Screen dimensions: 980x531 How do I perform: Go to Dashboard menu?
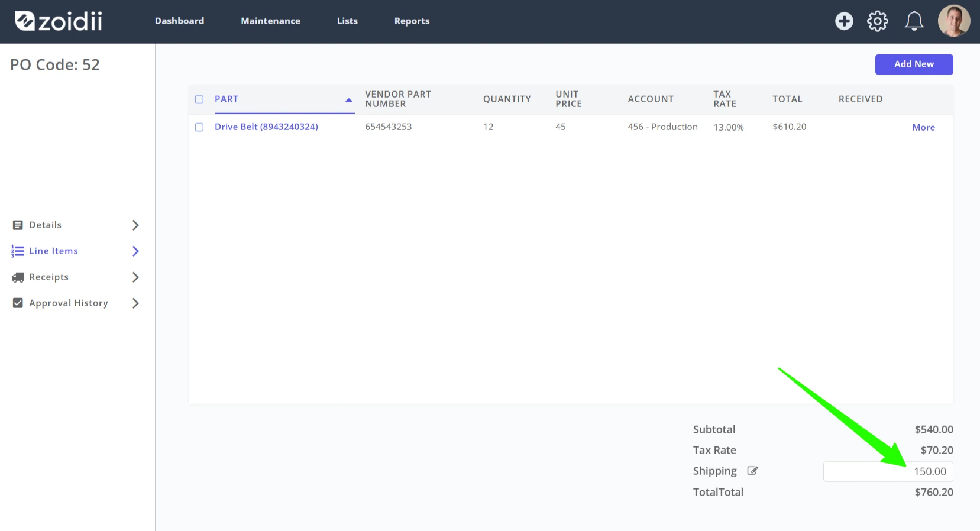[x=180, y=21]
